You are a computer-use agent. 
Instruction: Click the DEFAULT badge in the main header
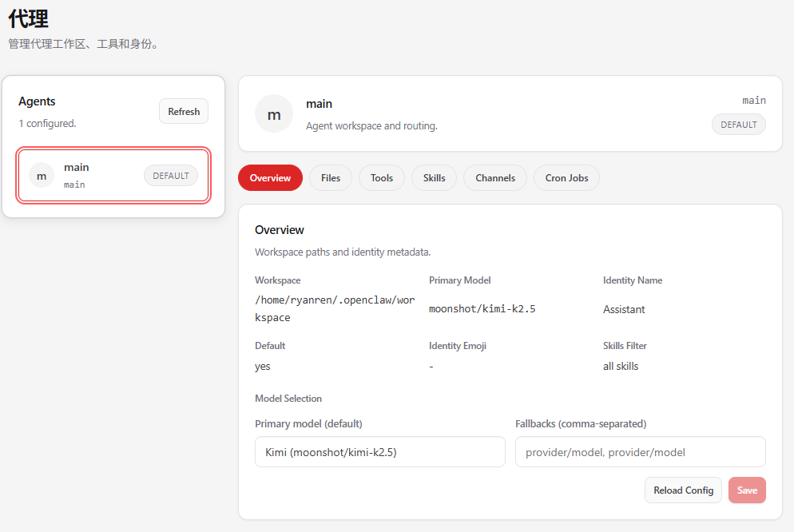[738, 125]
